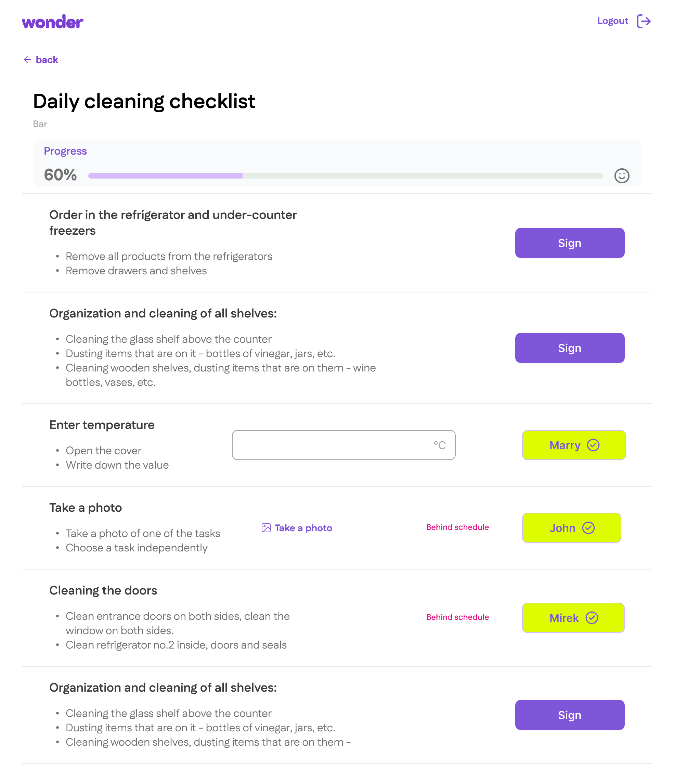Click the checkmark icon next to Mirek
674x784 pixels.
click(592, 618)
